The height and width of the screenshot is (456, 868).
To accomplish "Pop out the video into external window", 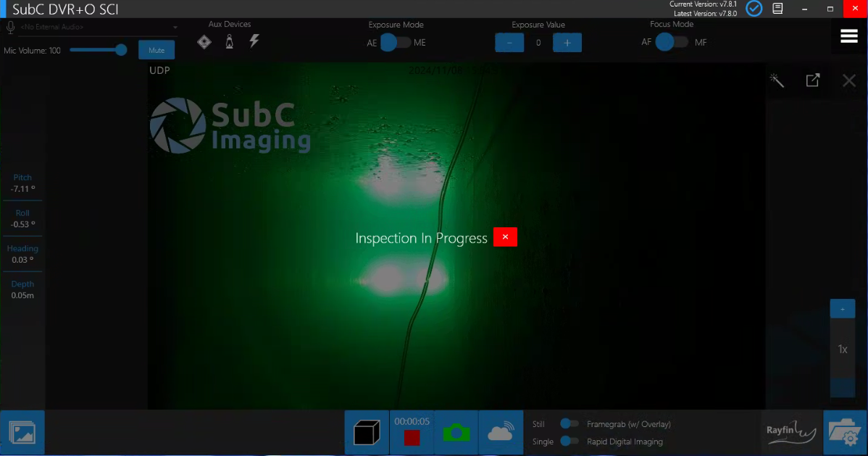I will 813,80.
